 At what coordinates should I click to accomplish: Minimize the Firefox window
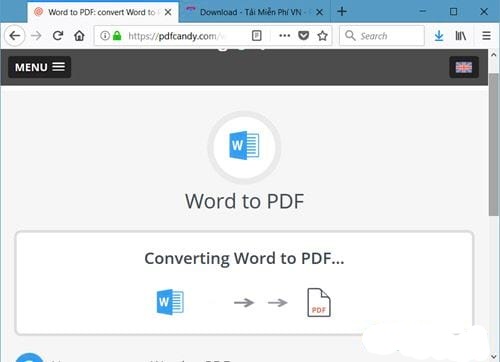pyautogui.click(x=423, y=12)
